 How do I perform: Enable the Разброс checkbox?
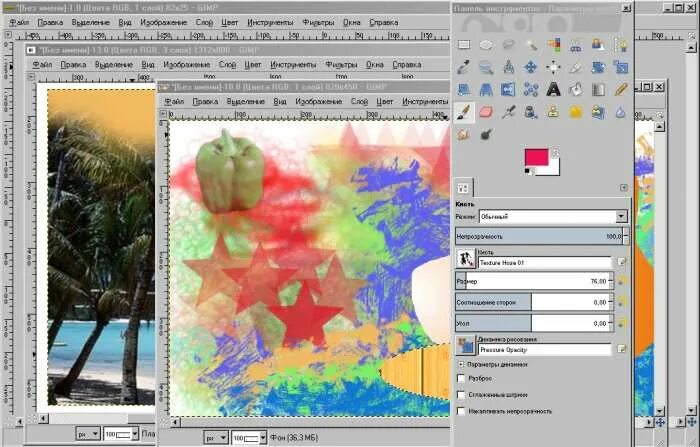click(462, 378)
